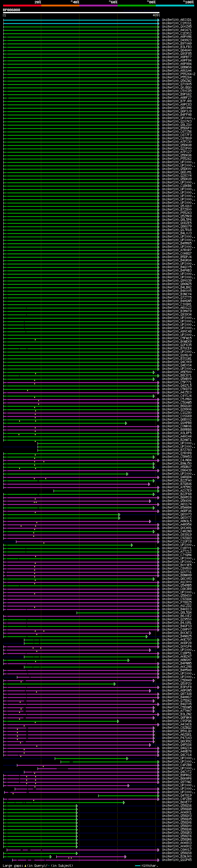
Task: Select the UniRef100_C6A017 label
Action: click(x=177, y=850)
